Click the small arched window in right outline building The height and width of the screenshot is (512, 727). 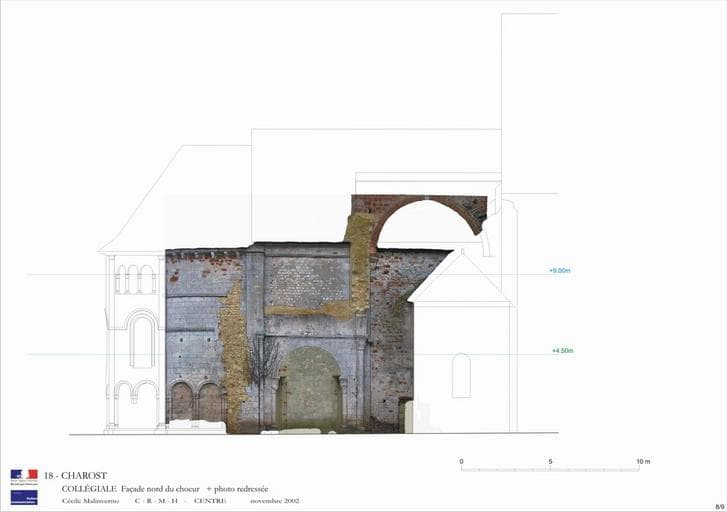pos(461,376)
